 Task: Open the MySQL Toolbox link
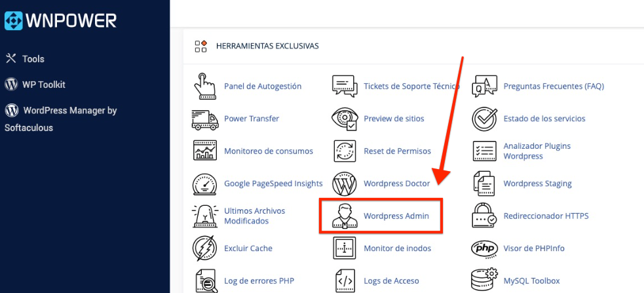tap(531, 281)
